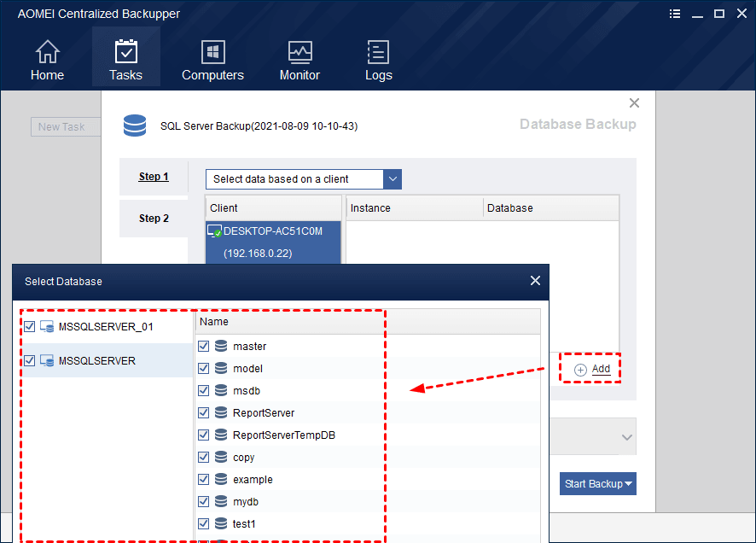Uncheck the mydb database checkbox
Image resolution: width=756 pixels, height=543 pixels.
203,501
